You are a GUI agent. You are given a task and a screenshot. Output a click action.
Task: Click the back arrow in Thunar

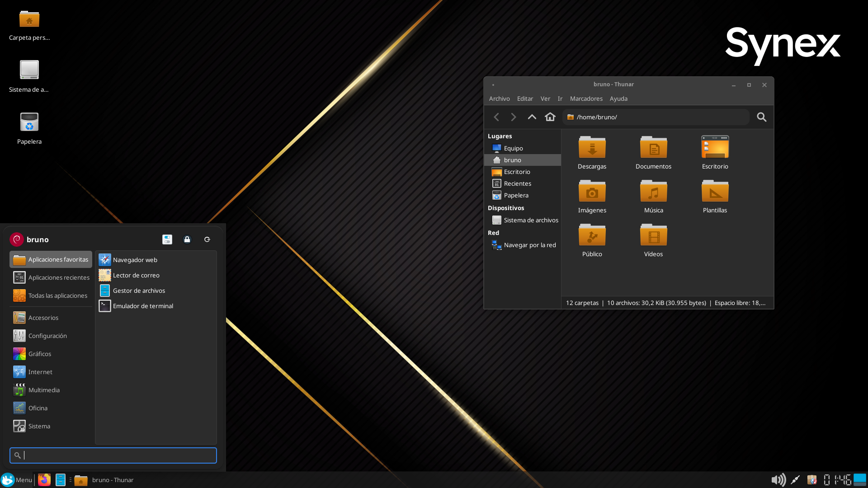[496, 117]
